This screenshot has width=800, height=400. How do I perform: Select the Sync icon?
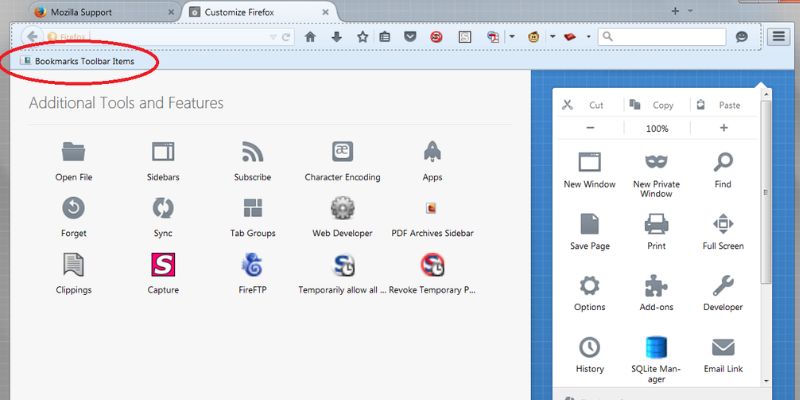[163, 208]
